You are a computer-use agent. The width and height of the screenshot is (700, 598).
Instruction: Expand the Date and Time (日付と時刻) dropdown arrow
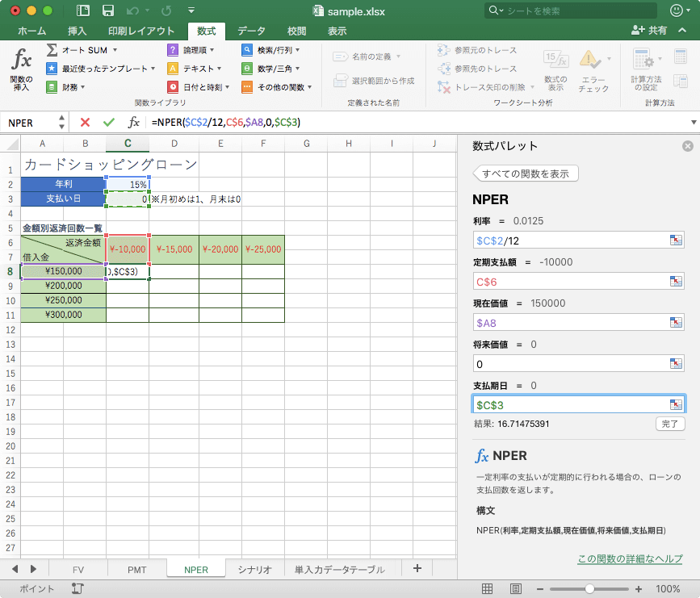(x=227, y=87)
